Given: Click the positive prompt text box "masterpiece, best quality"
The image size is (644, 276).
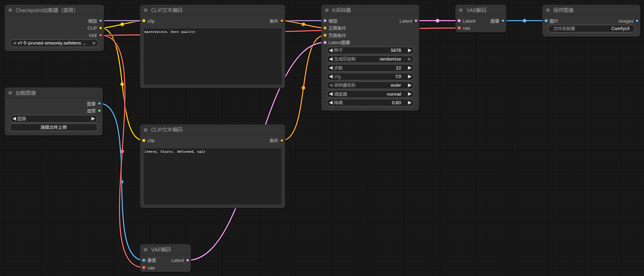Looking at the screenshot, I should (x=212, y=57).
